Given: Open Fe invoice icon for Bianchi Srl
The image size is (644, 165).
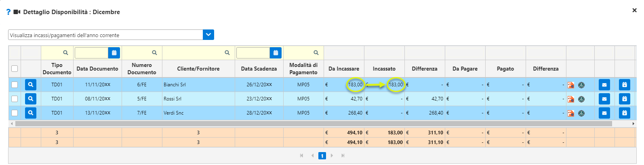Looking at the screenshot, I should (x=571, y=85).
